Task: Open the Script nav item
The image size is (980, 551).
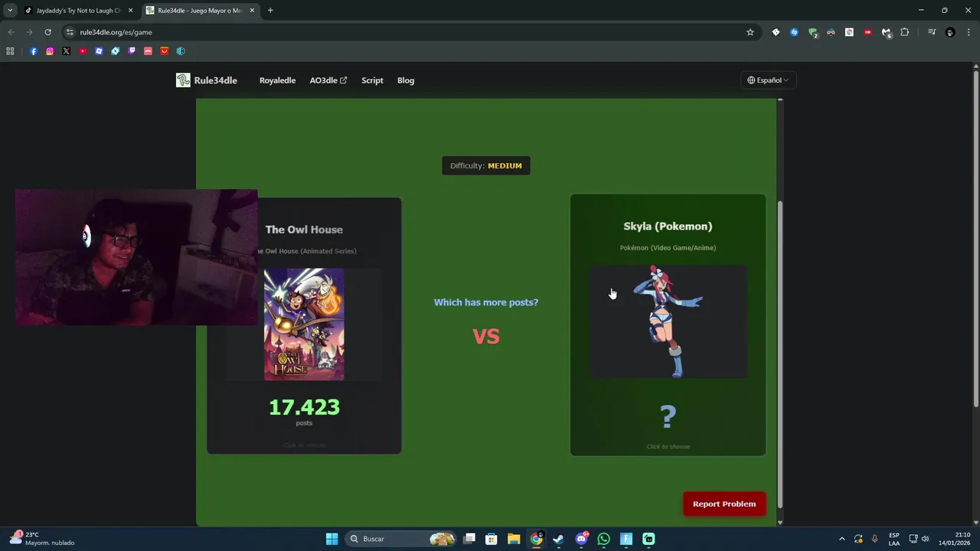Action: pyautogui.click(x=372, y=80)
